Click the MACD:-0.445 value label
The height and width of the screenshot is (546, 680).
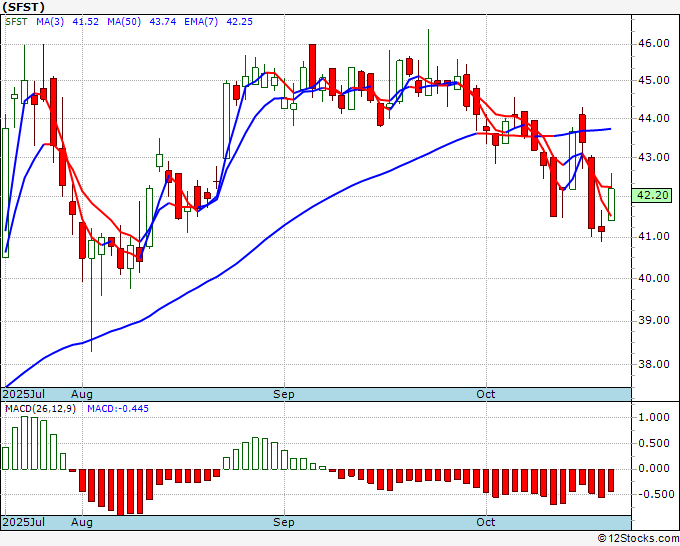point(118,409)
